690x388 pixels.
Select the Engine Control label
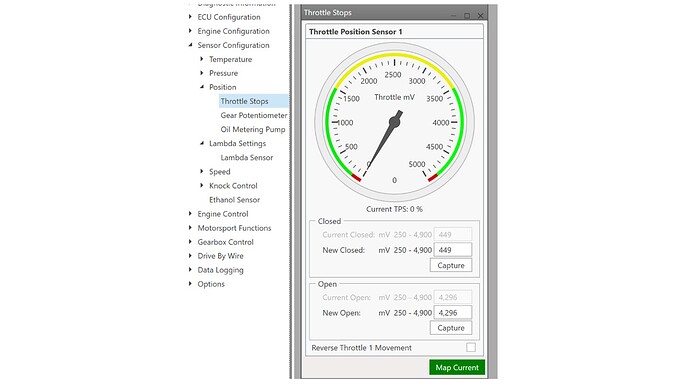point(223,214)
